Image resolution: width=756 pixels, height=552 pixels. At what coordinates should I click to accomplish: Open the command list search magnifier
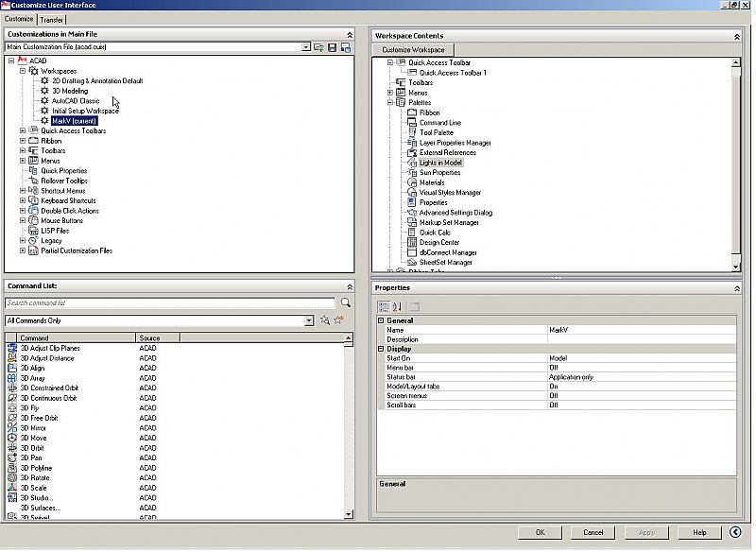click(x=345, y=302)
